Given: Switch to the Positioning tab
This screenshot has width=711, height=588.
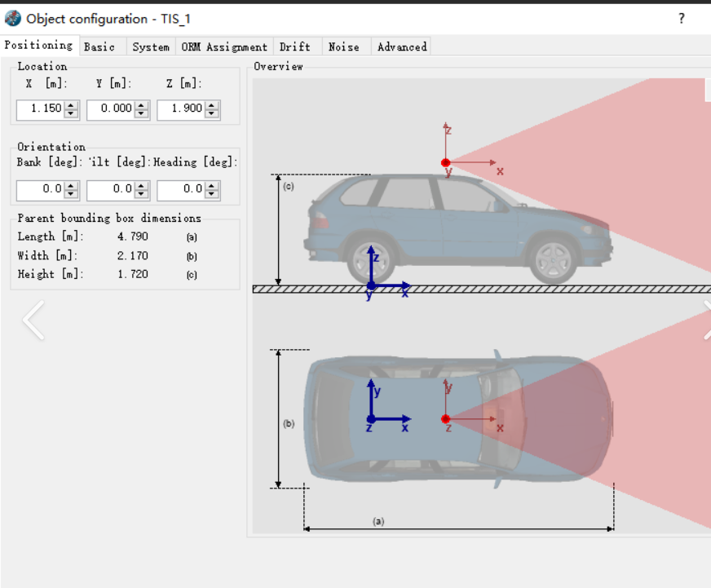Looking at the screenshot, I should (x=39, y=46).
